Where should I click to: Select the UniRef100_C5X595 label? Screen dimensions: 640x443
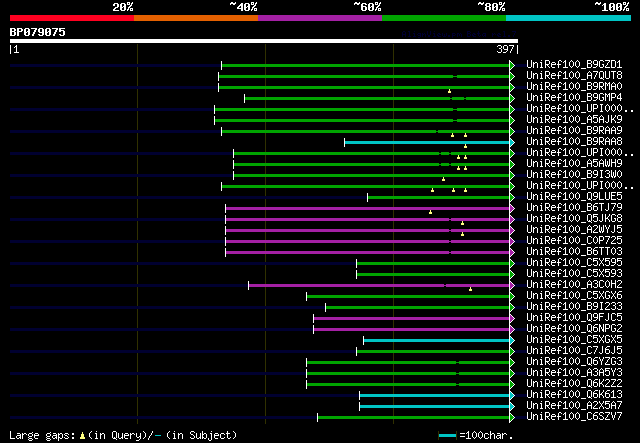point(574,263)
